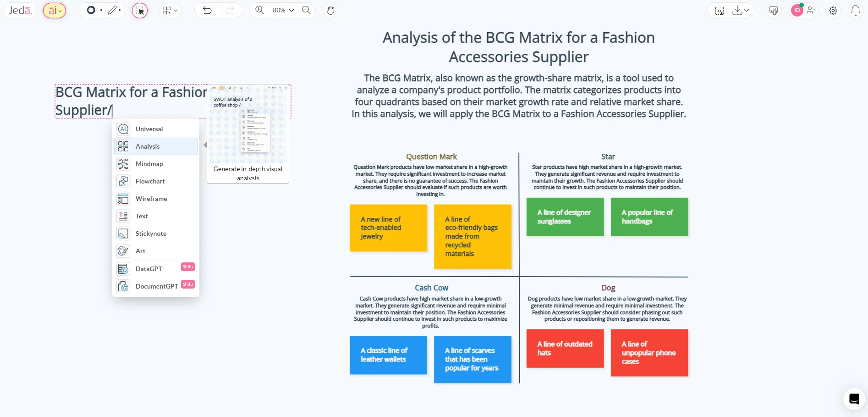
Task: Choose Flowchart in the AI menu
Action: [x=149, y=181]
